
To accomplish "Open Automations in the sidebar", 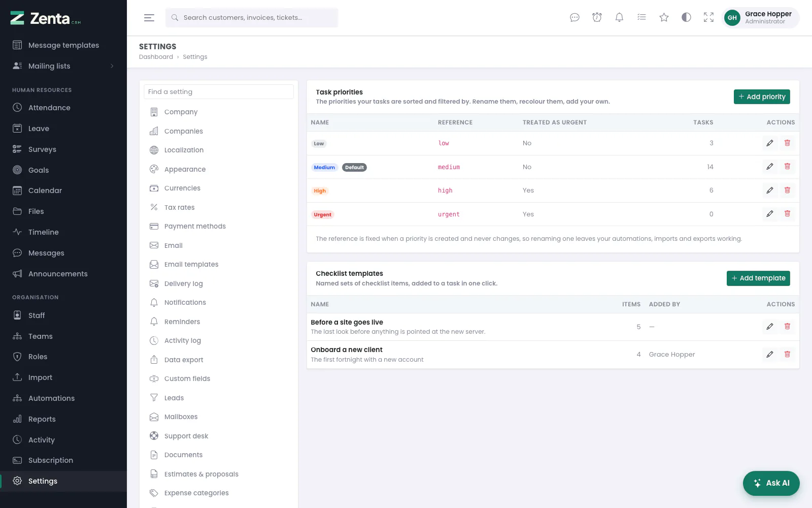I will pyautogui.click(x=63, y=398).
